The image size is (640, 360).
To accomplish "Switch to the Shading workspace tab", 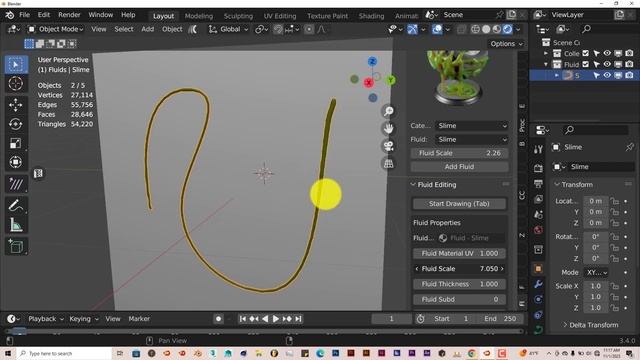I will [371, 16].
